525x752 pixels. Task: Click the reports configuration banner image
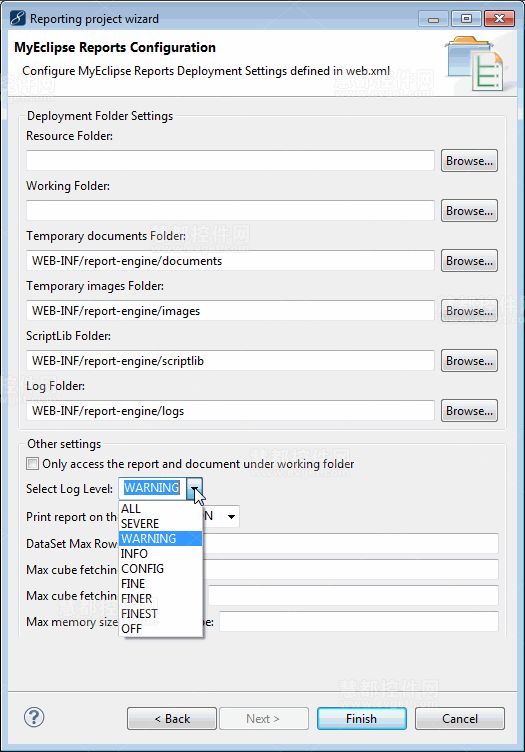coord(475,63)
